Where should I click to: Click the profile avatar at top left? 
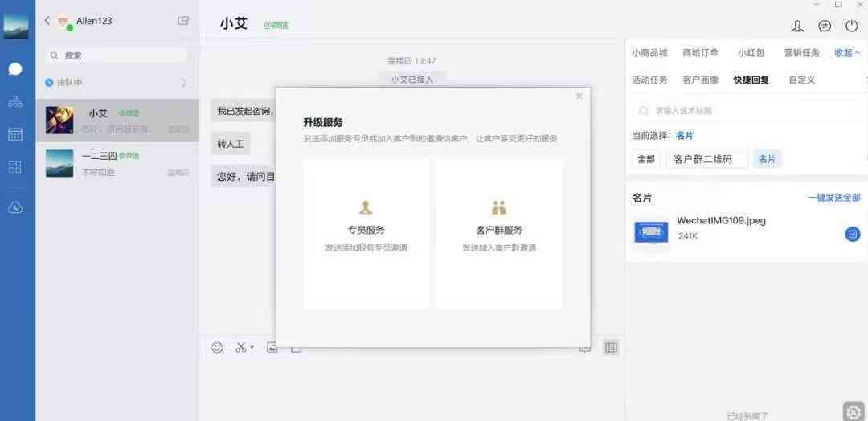15,26
